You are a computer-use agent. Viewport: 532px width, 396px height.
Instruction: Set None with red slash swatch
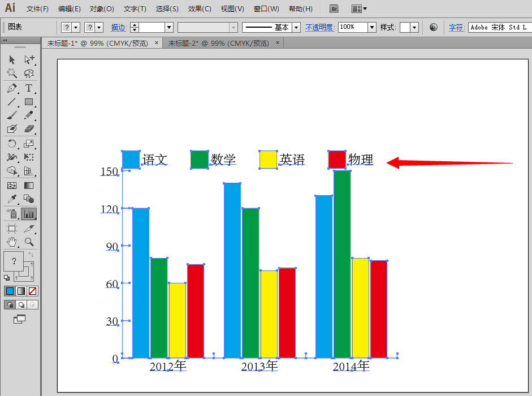33,291
